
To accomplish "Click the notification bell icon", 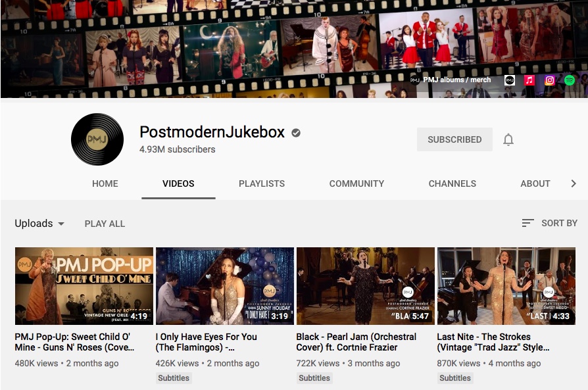I will 508,139.
